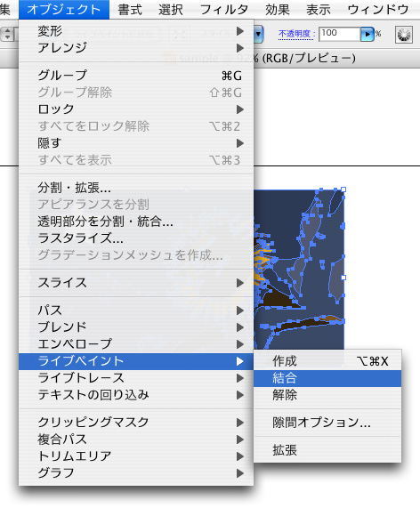Click the 不透明度 opacity link
Image resolution: width=420 pixels, height=508 pixels.
[x=295, y=34]
